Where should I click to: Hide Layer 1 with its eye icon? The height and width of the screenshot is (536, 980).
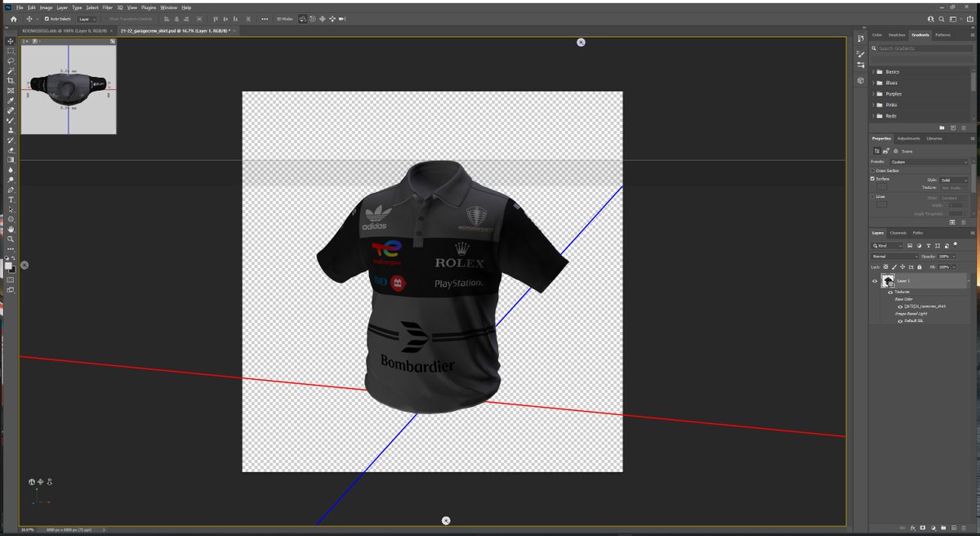(x=875, y=281)
